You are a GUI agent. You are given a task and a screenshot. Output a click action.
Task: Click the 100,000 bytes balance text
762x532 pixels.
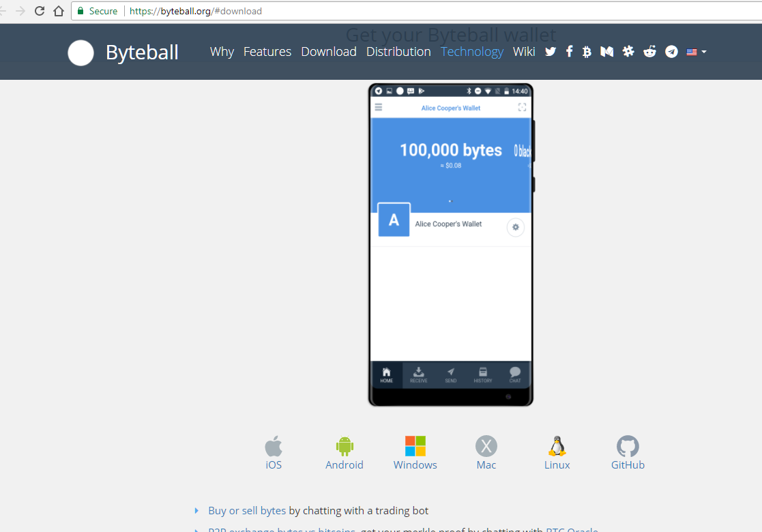450,150
